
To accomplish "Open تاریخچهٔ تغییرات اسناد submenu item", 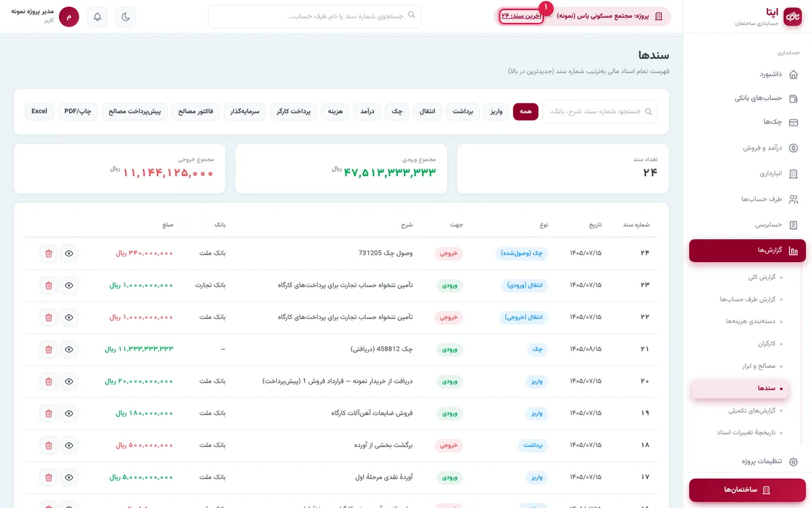I will pos(746,432).
